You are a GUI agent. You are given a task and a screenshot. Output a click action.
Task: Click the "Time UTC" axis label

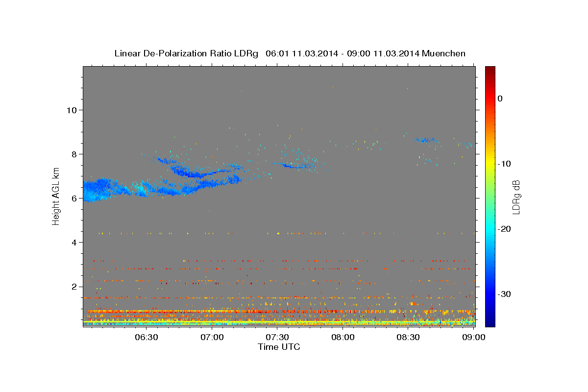(x=279, y=347)
